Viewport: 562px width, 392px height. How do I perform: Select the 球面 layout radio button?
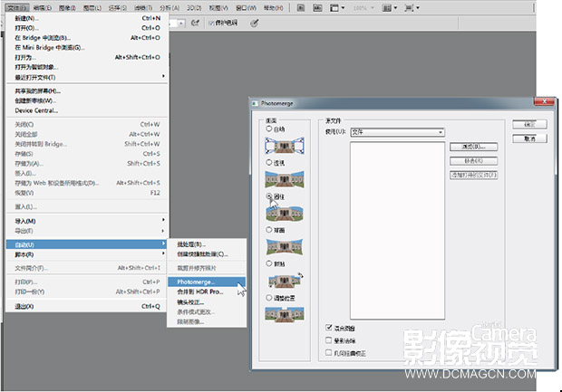click(x=269, y=229)
